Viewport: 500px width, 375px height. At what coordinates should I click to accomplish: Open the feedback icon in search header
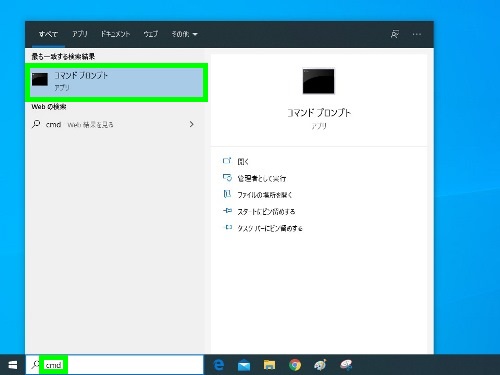tap(395, 34)
